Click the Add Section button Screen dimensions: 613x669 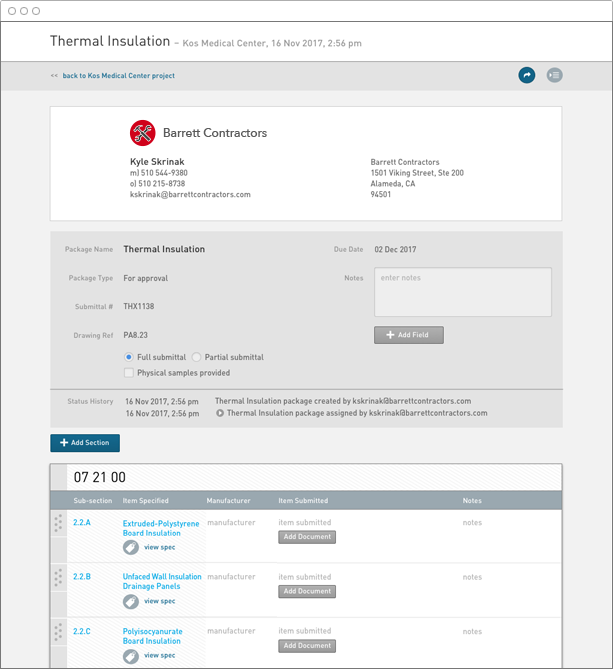pos(85,442)
